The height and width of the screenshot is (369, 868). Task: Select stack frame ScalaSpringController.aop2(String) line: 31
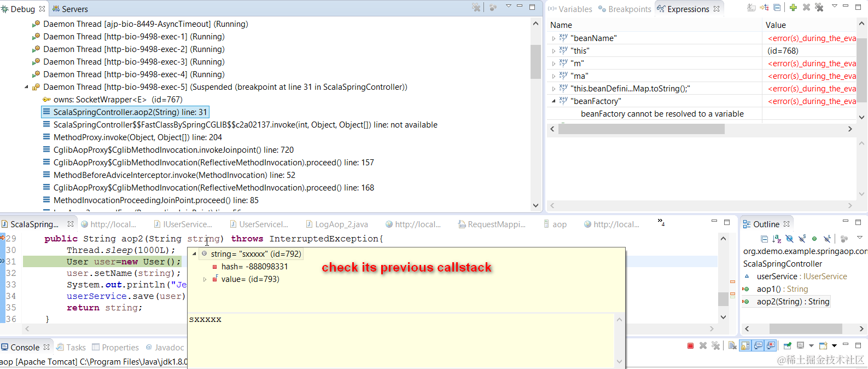[125, 112]
